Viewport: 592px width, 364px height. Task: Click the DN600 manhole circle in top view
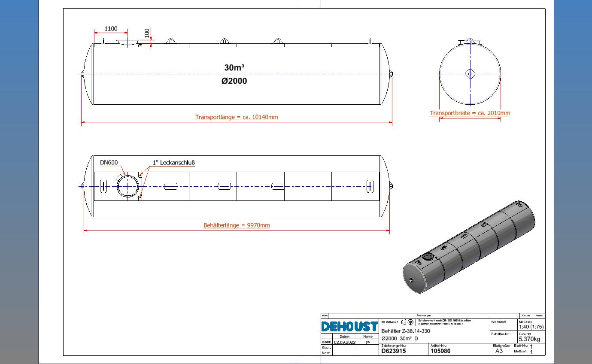[x=128, y=186]
